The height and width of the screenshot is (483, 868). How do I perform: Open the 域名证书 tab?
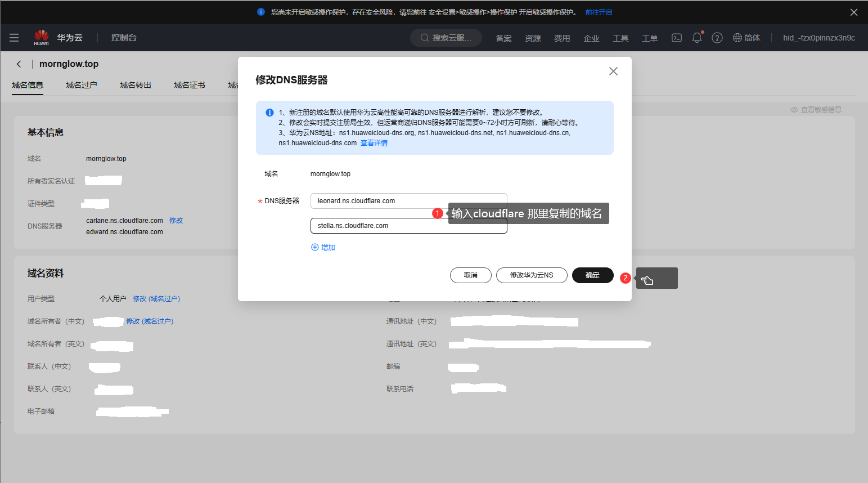point(189,84)
